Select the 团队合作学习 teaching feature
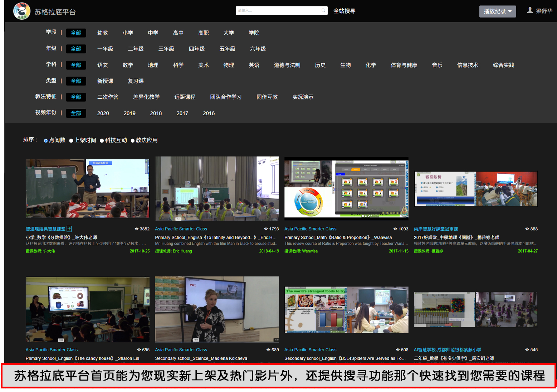 click(x=226, y=97)
